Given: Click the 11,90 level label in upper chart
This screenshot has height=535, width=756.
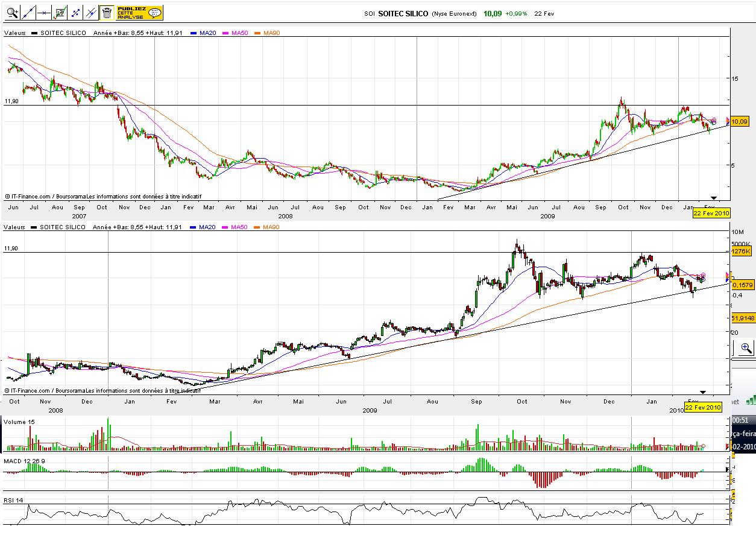Looking at the screenshot, I should (11, 101).
